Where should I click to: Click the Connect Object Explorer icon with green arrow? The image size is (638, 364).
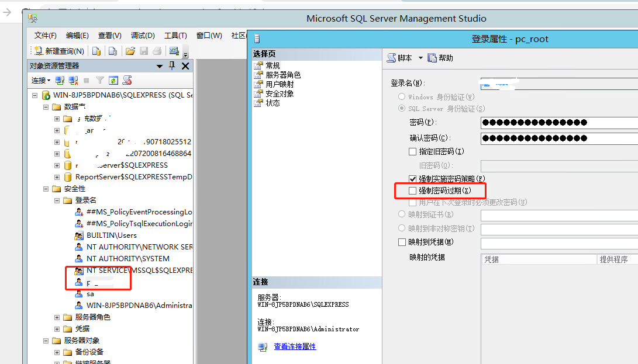point(60,81)
